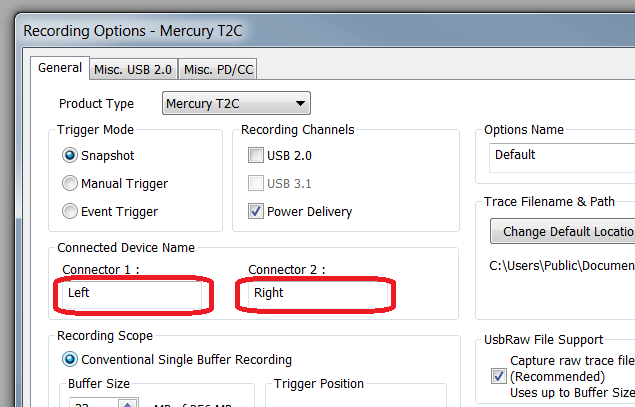Viewport: 635px width, 407px height.
Task: Switch to the General tab
Action: tap(60, 68)
